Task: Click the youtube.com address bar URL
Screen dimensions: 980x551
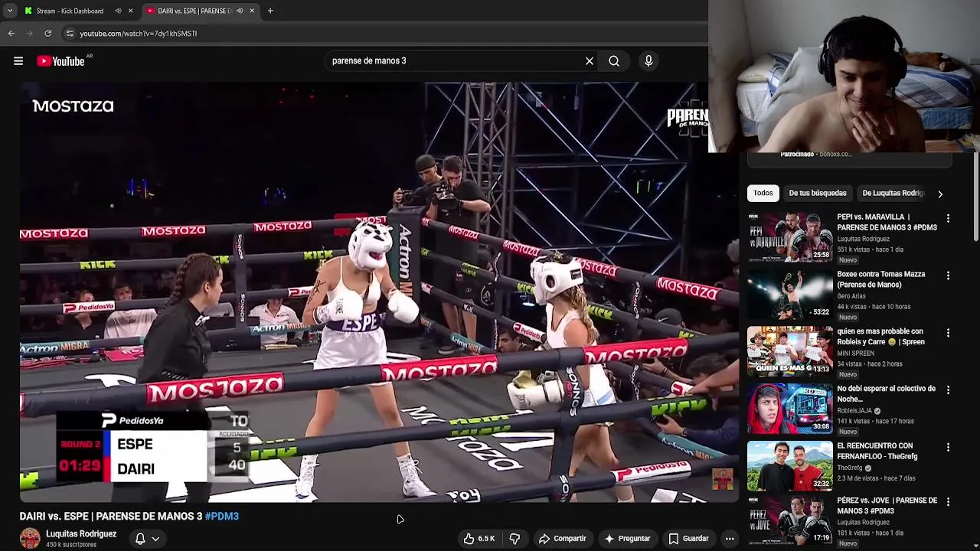Action: click(x=139, y=34)
